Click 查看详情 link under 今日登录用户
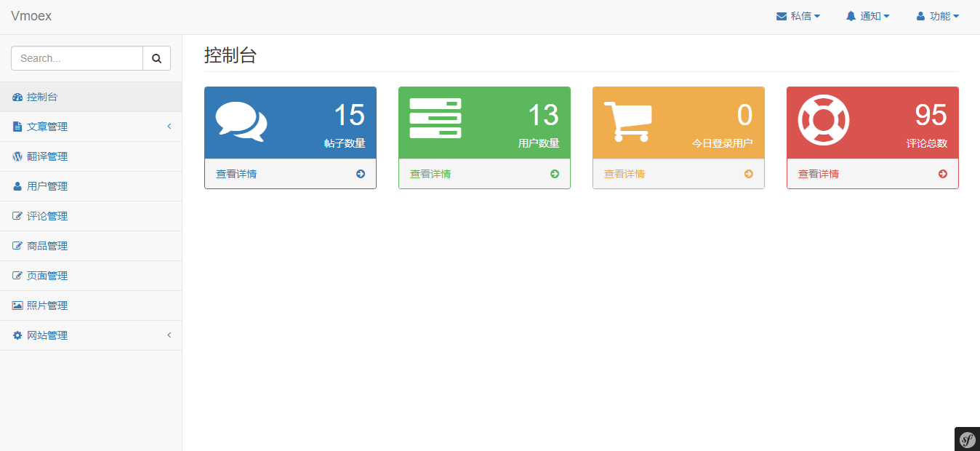The height and width of the screenshot is (451, 980). click(x=624, y=174)
